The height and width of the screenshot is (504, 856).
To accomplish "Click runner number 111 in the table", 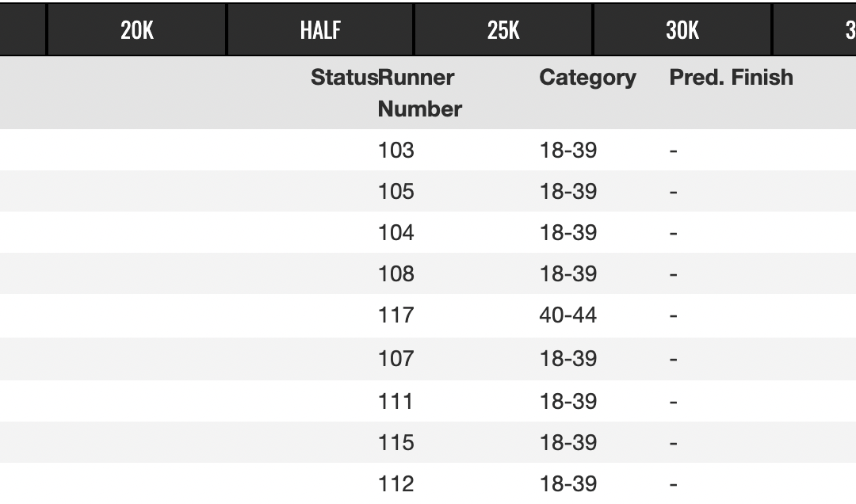I will [x=396, y=401].
